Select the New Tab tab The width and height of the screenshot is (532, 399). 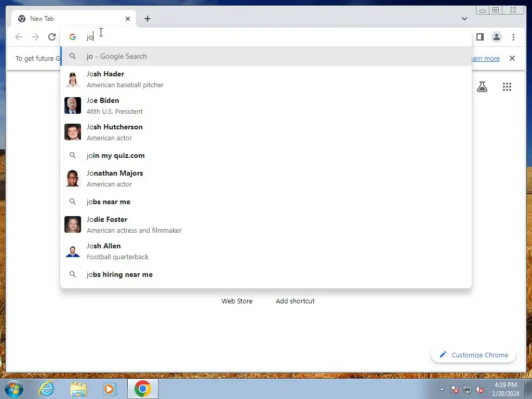coord(74,19)
